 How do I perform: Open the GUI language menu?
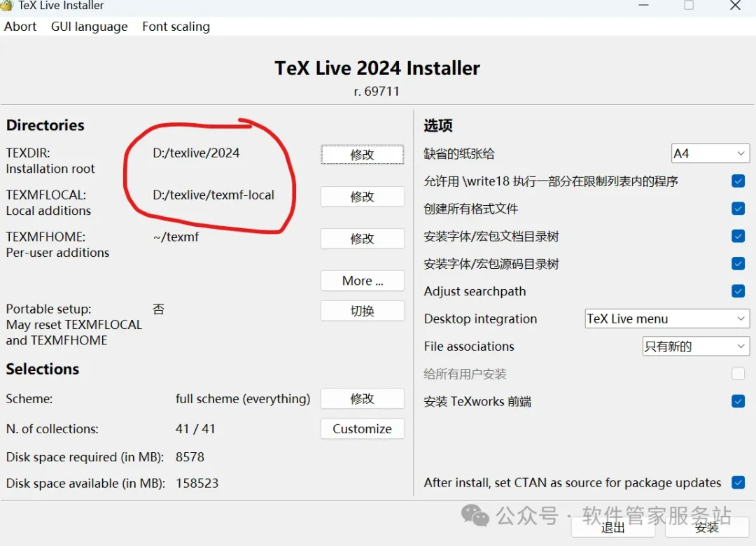point(89,27)
